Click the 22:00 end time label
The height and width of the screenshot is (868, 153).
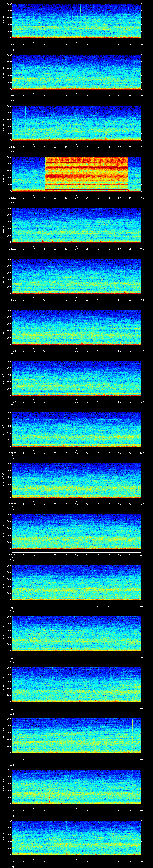pos(141,402)
